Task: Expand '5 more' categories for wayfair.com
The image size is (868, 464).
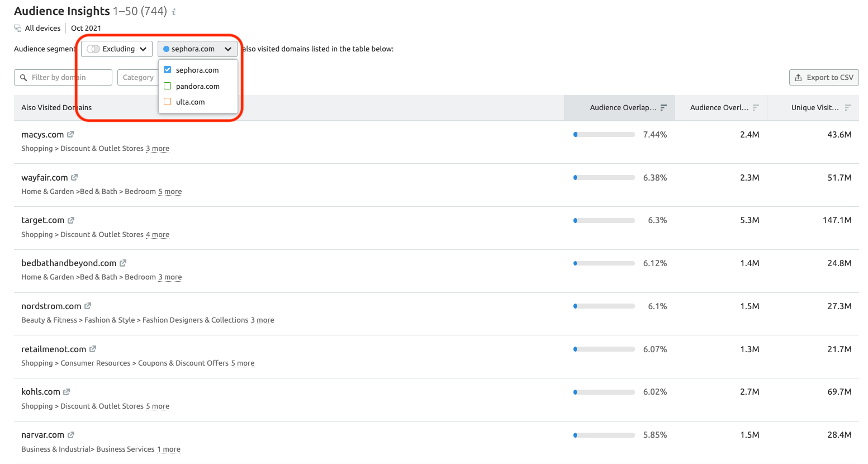Action: (x=170, y=192)
